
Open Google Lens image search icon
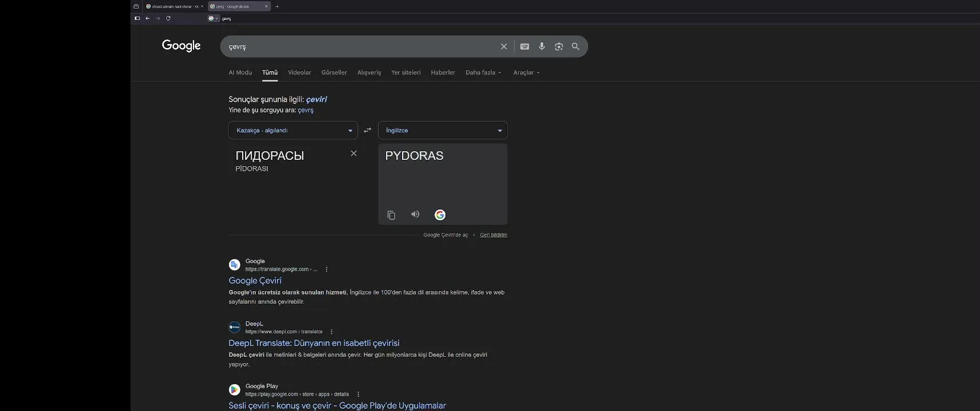coord(559,47)
